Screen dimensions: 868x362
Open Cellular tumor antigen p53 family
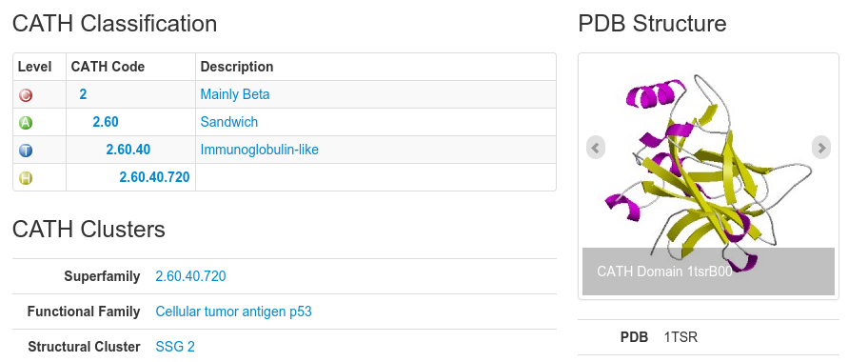click(x=233, y=312)
